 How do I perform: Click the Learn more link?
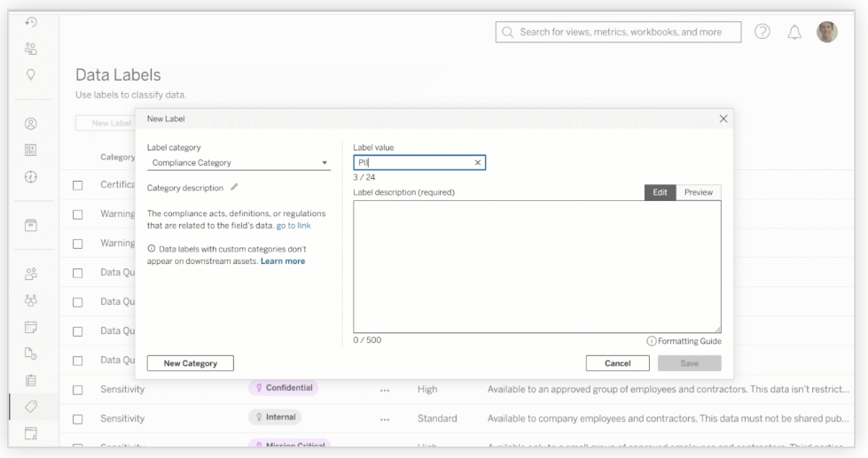pyautogui.click(x=283, y=261)
